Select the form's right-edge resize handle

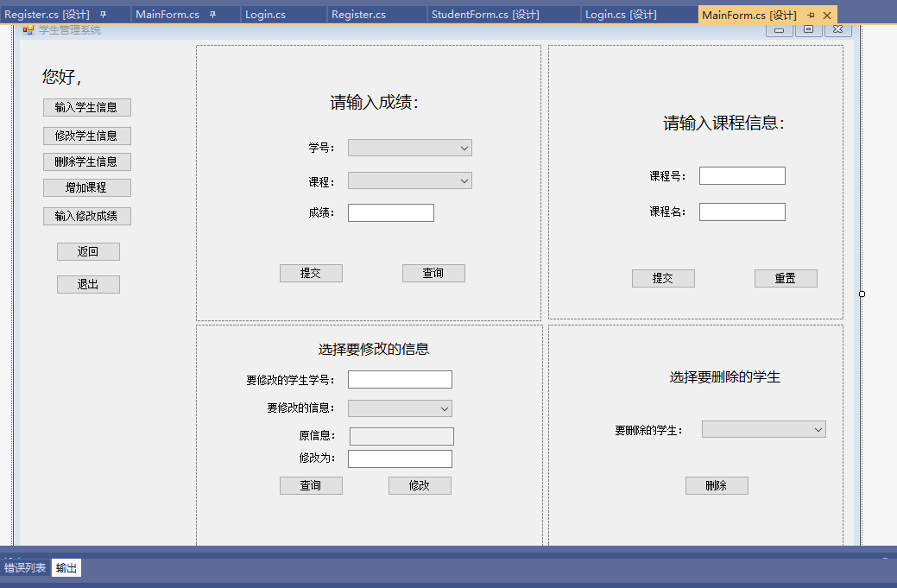pos(862,294)
